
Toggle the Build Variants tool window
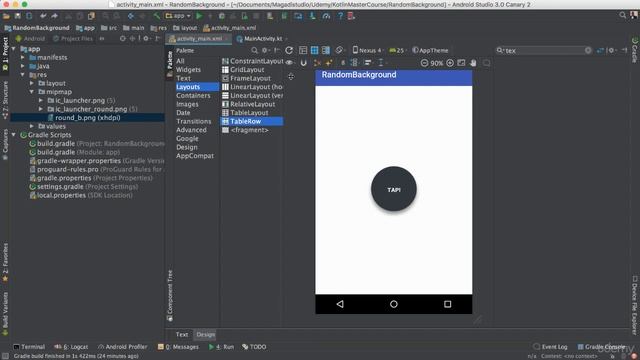click(5, 313)
